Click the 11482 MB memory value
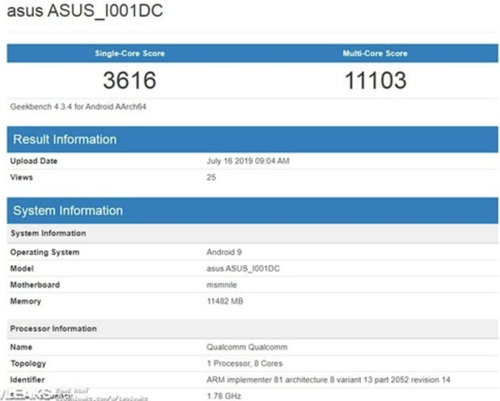 225,301
